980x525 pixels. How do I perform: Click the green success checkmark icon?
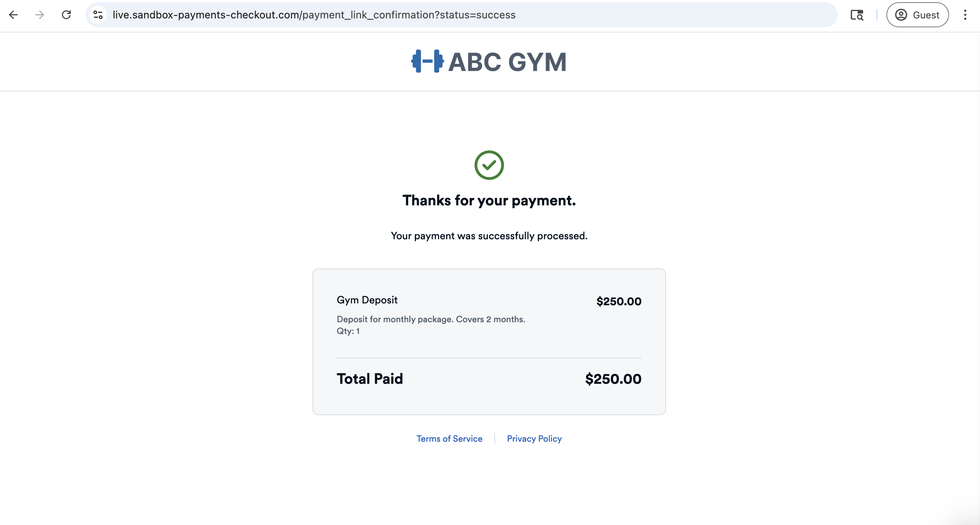[x=489, y=165]
